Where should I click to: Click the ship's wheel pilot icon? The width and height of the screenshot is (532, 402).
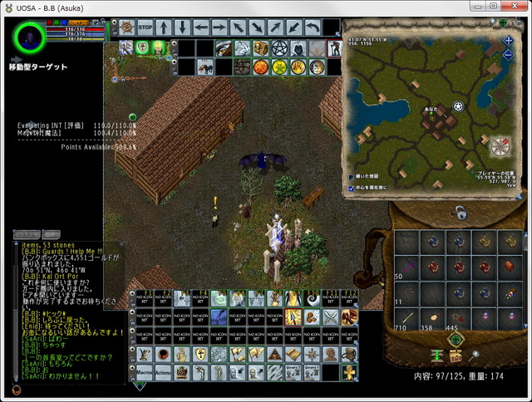coord(127,27)
